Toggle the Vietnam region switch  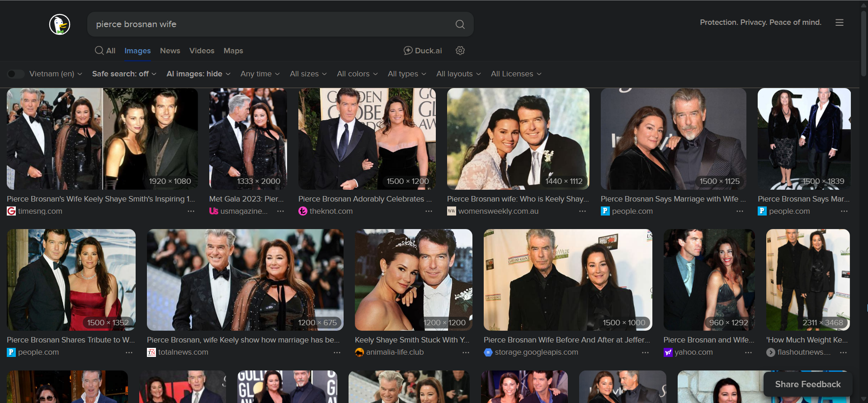[15, 74]
